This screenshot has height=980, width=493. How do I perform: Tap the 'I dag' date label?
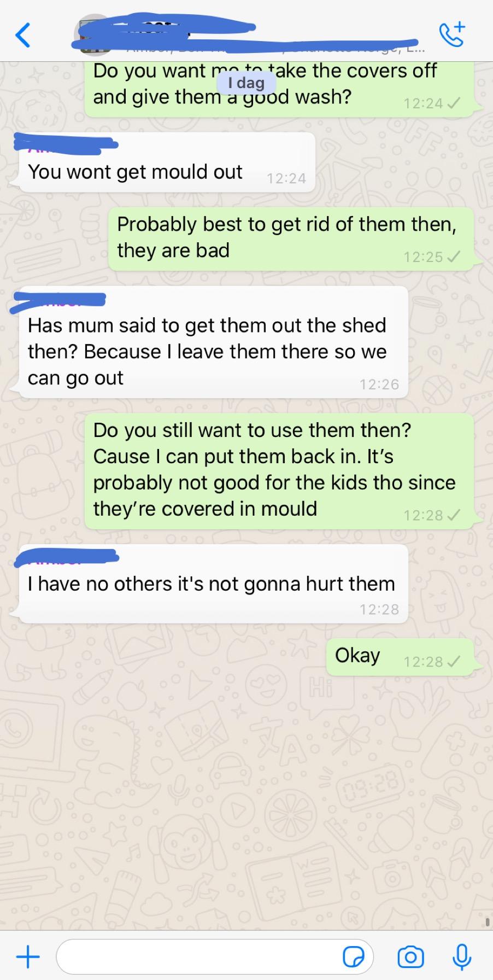[246, 83]
